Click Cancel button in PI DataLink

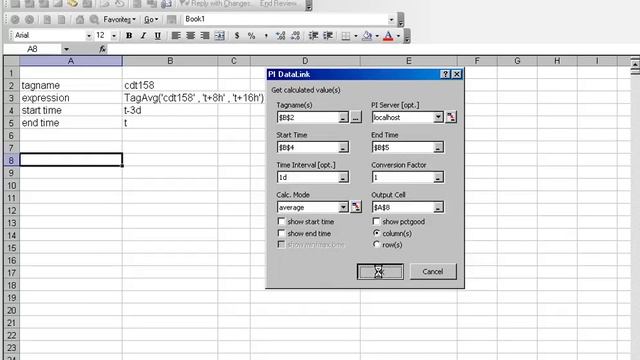coord(433,271)
